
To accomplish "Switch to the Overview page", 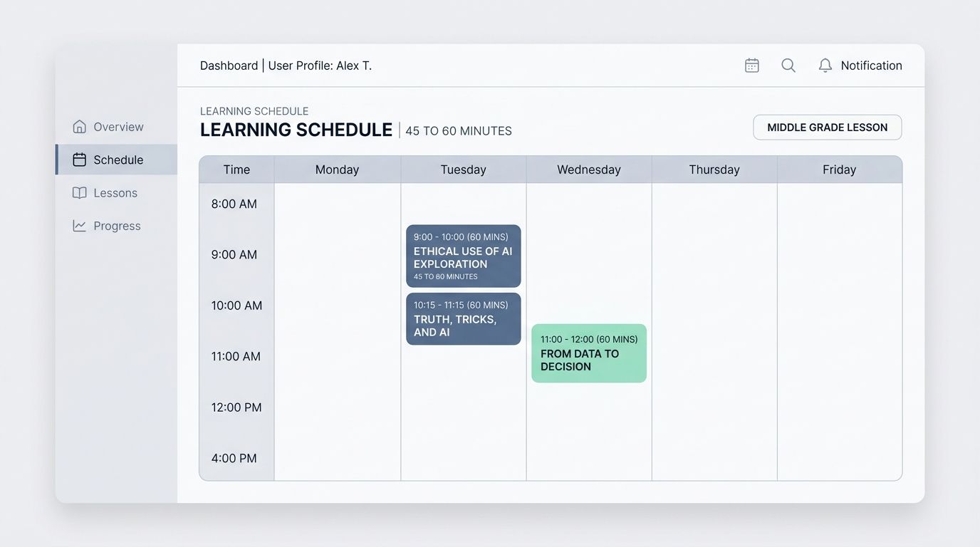I will pyautogui.click(x=116, y=127).
